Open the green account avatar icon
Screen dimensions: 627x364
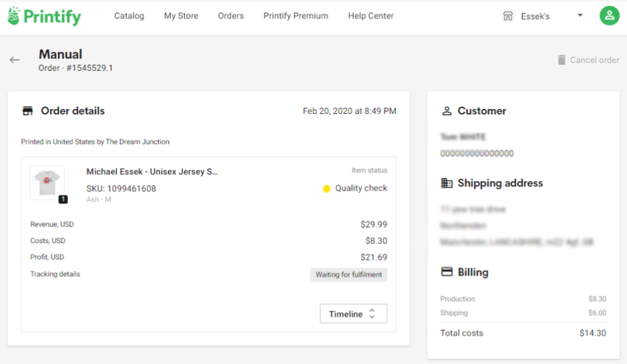(609, 15)
